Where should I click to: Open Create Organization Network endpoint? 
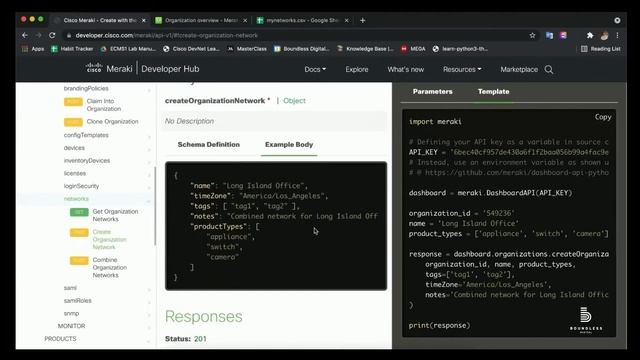tap(109, 239)
